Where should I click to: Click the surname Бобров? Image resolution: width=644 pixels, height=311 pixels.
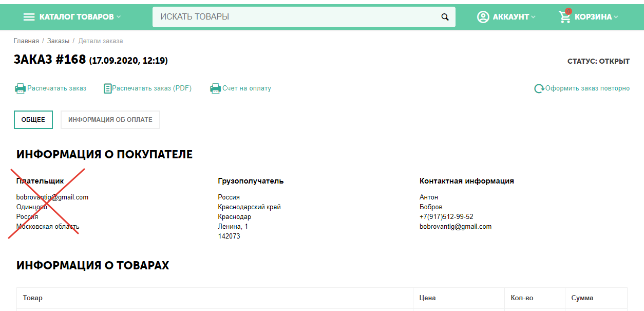[431, 207]
